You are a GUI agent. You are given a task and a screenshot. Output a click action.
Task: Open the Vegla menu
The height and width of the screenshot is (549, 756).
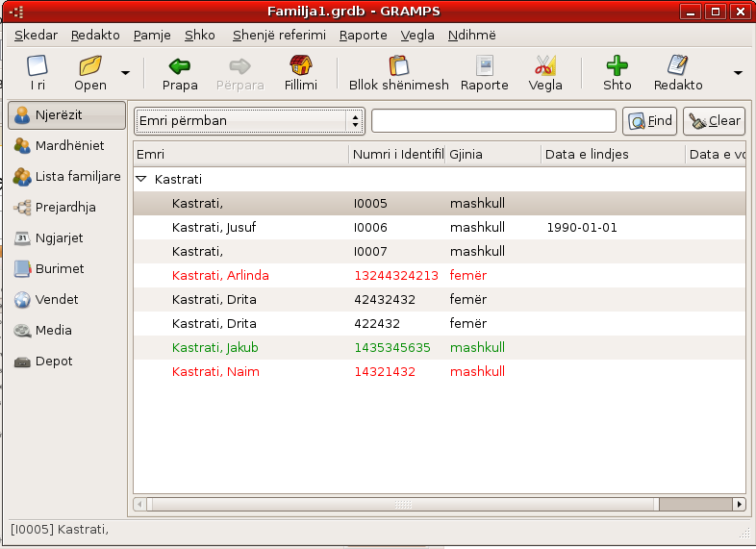pyautogui.click(x=417, y=36)
